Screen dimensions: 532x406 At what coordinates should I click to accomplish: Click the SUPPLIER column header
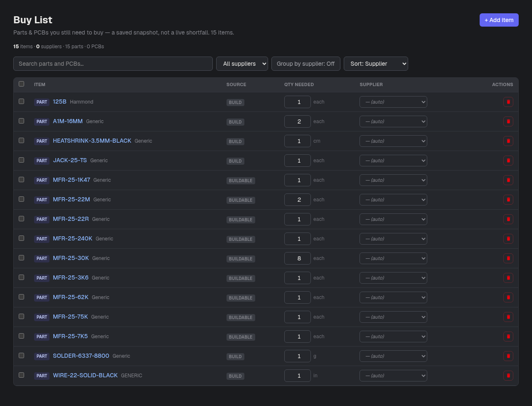coord(371,84)
